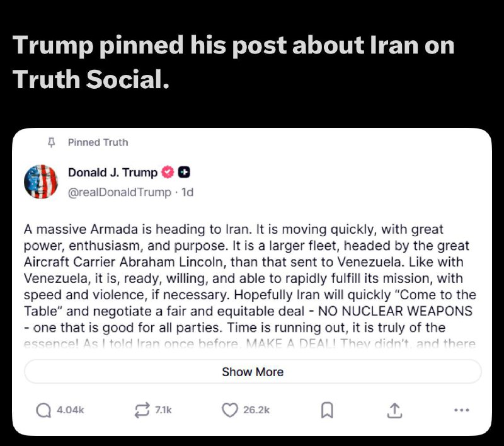The height and width of the screenshot is (446, 504).
Task: Click the Donald J. Trump display name
Action: tap(113, 173)
